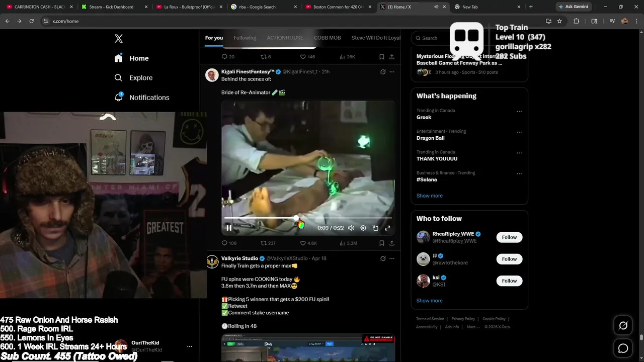Image resolution: width=644 pixels, height=362 pixels.
Task: Toggle video picture-in-picture icon
Action: pyautogui.click(x=375, y=228)
